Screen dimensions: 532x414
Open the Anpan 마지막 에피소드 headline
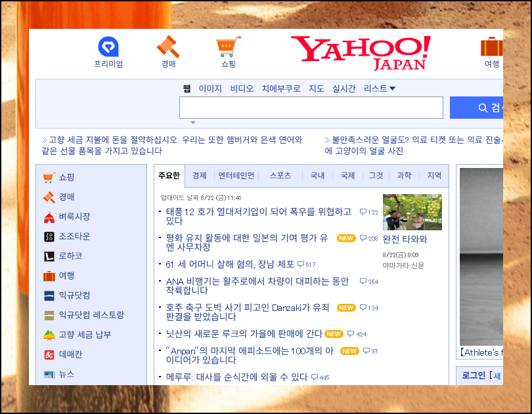pos(250,356)
